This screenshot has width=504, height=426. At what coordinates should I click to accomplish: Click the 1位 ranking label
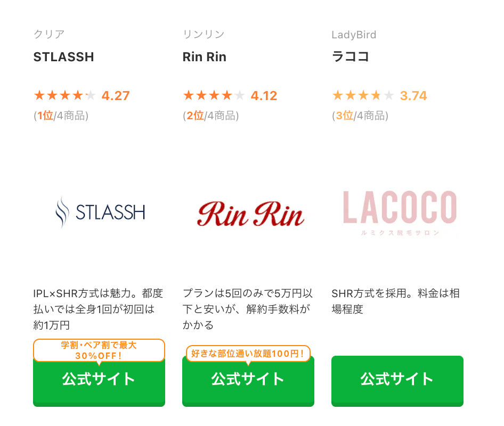coord(45,116)
